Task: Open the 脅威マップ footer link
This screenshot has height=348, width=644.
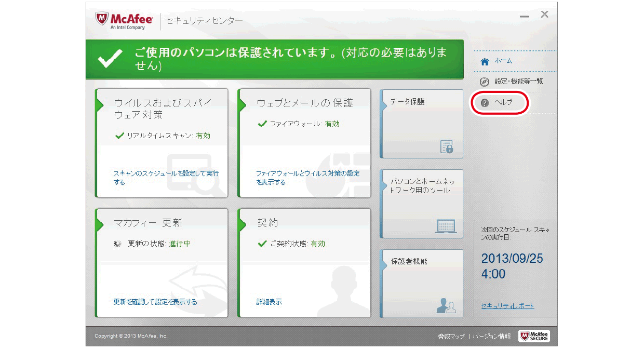Action: point(451,337)
